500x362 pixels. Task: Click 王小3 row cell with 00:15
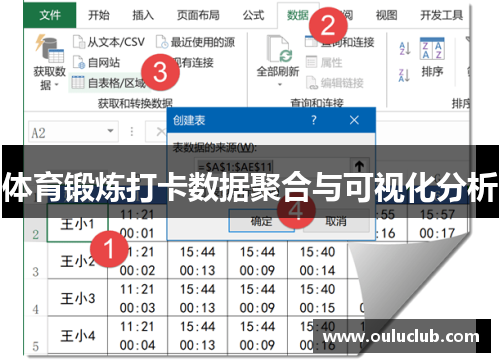pos(317,298)
